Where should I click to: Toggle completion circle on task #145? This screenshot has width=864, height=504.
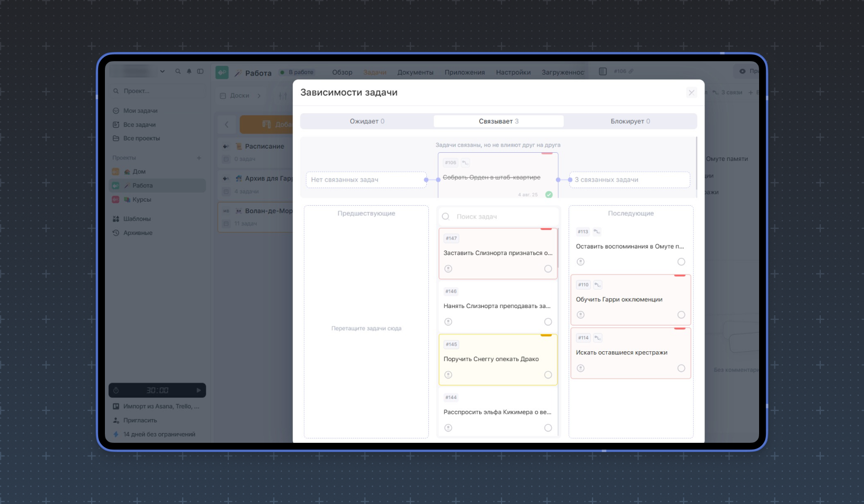coord(548,375)
